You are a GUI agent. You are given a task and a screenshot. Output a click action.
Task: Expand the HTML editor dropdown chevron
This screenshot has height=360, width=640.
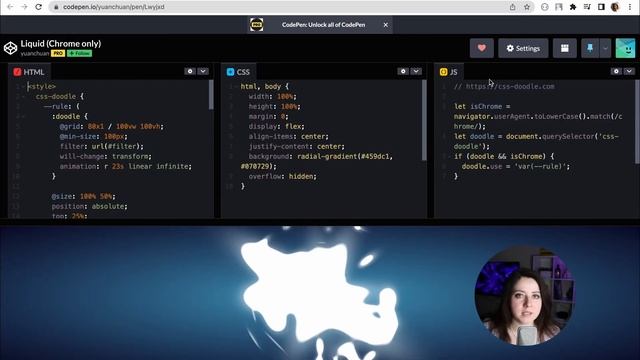pyautogui.click(x=203, y=71)
